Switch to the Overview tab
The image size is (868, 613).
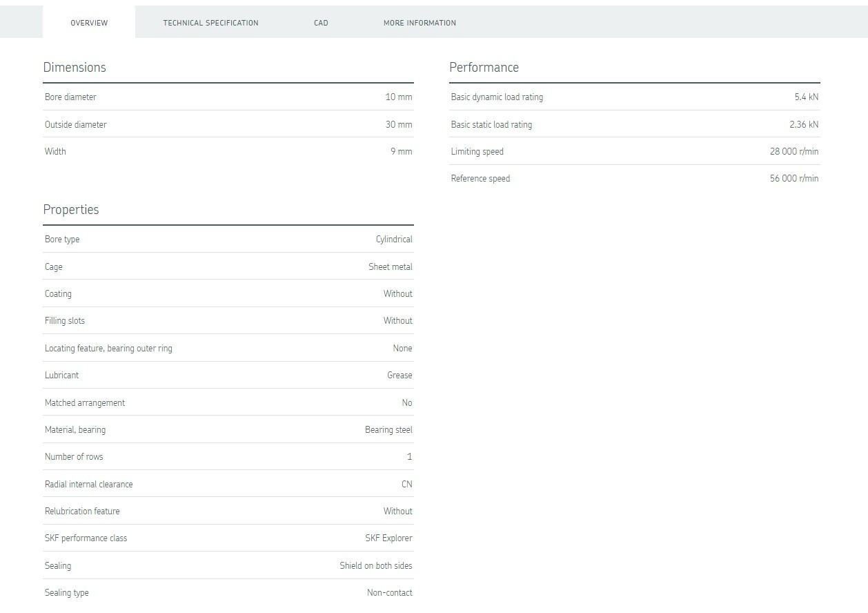[89, 23]
